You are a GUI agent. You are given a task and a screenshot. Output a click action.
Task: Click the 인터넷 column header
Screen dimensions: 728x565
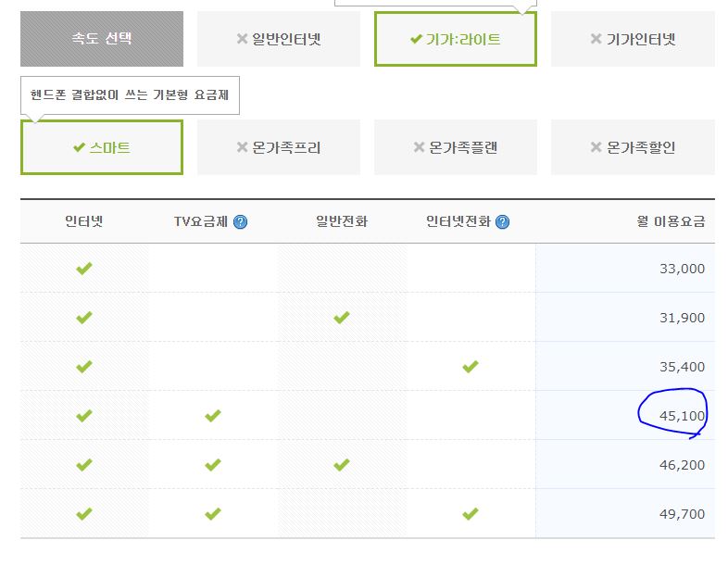click(84, 221)
